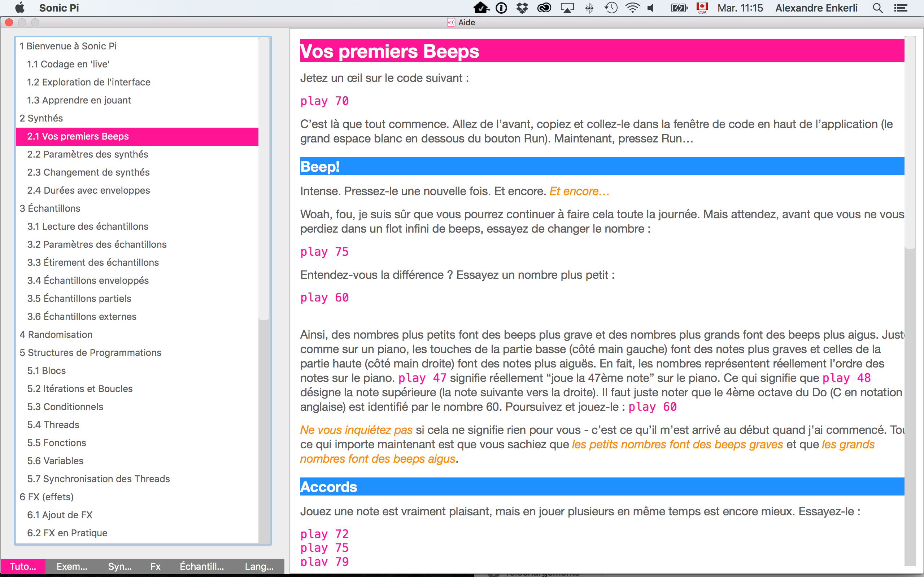This screenshot has width=924, height=577.
Task: Open chapter 4 Randomisation
Action: [56, 335]
